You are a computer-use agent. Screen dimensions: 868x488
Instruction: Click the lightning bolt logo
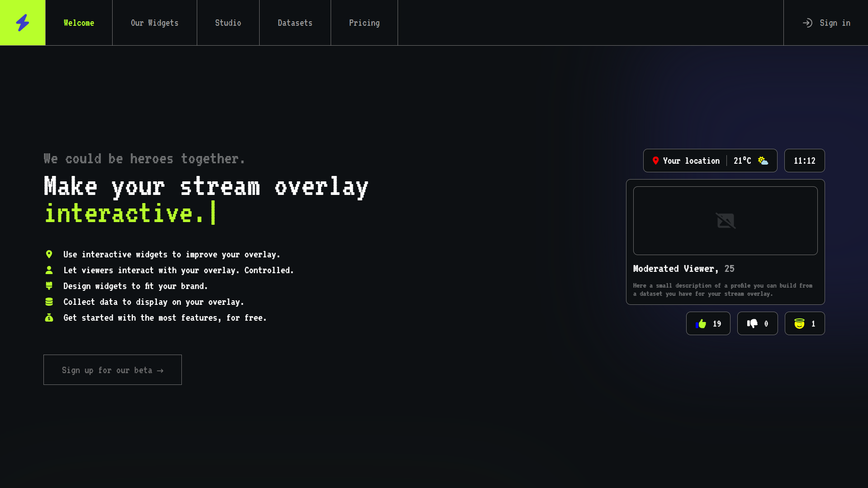[x=23, y=23]
